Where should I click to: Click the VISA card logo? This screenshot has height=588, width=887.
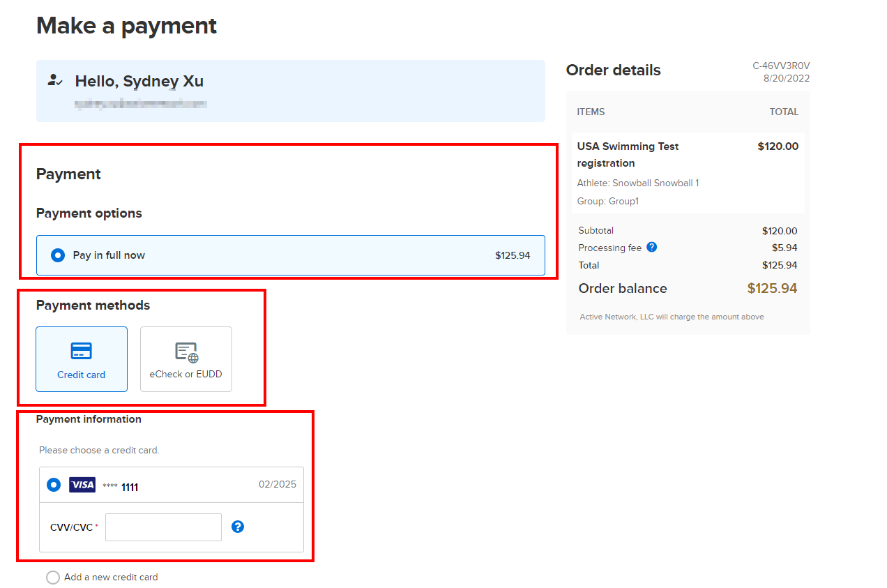pos(82,485)
